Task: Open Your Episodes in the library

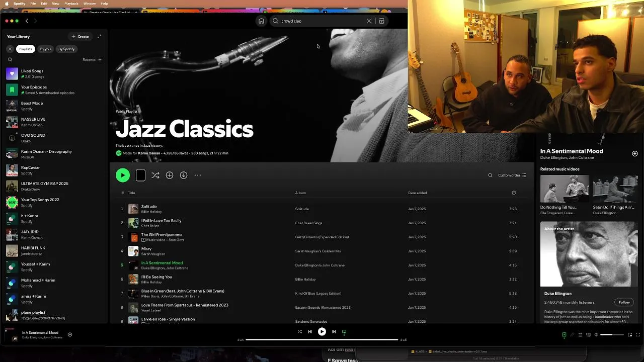Action: [x=54, y=89]
